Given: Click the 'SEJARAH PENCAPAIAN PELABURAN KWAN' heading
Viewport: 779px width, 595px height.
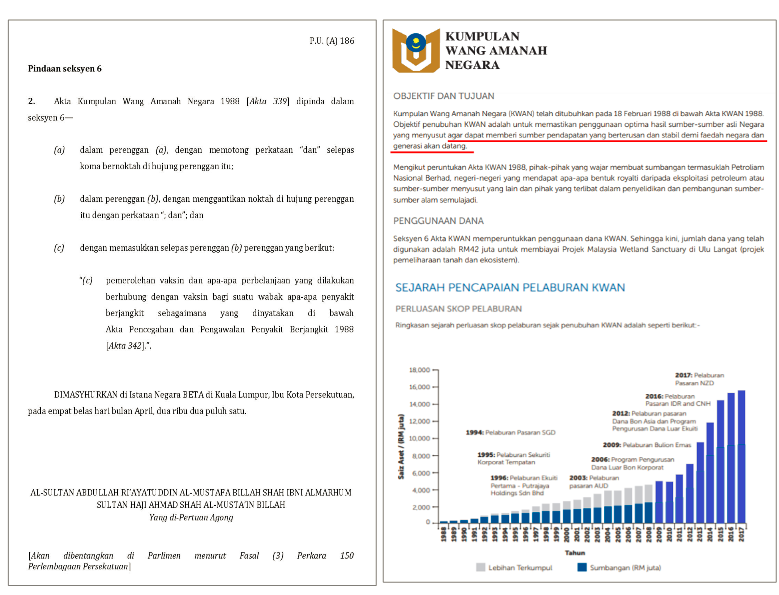Looking at the screenshot, I should click(x=510, y=288).
